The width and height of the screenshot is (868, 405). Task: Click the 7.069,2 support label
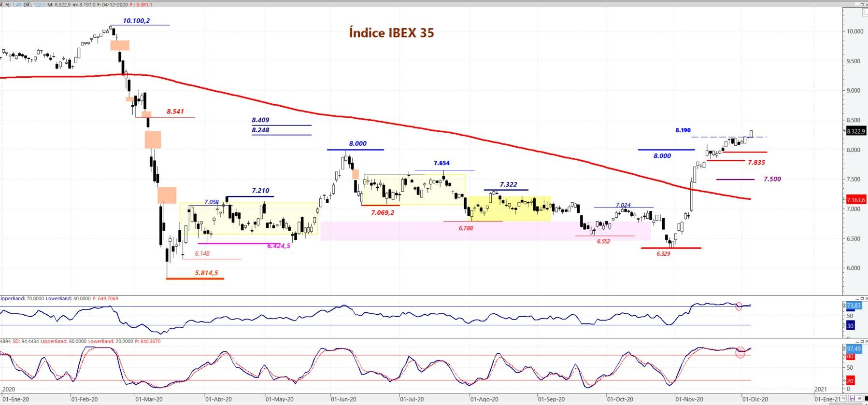click(383, 212)
